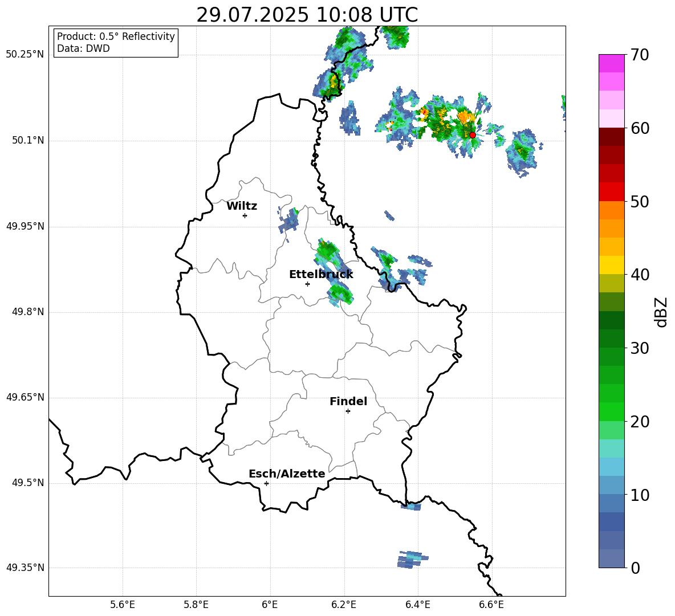675x616 pixels.
Task: Click the 70 tick on colorbar
Action: tap(640, 55)
